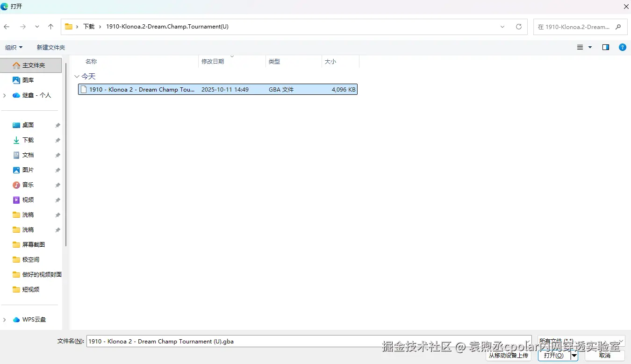Screen dimensions: 631x364
Task: Go up one folder level
Action: 51,27
